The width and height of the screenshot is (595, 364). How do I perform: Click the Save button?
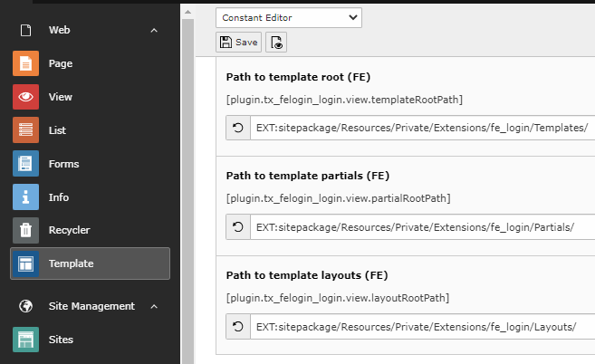pyautogui.click(x=239, y=42)
